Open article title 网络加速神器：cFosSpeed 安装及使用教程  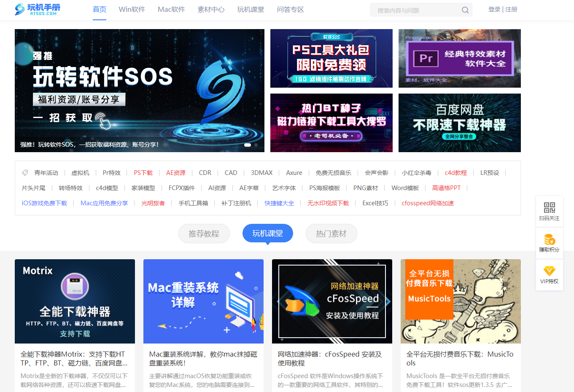pos(330,359)
